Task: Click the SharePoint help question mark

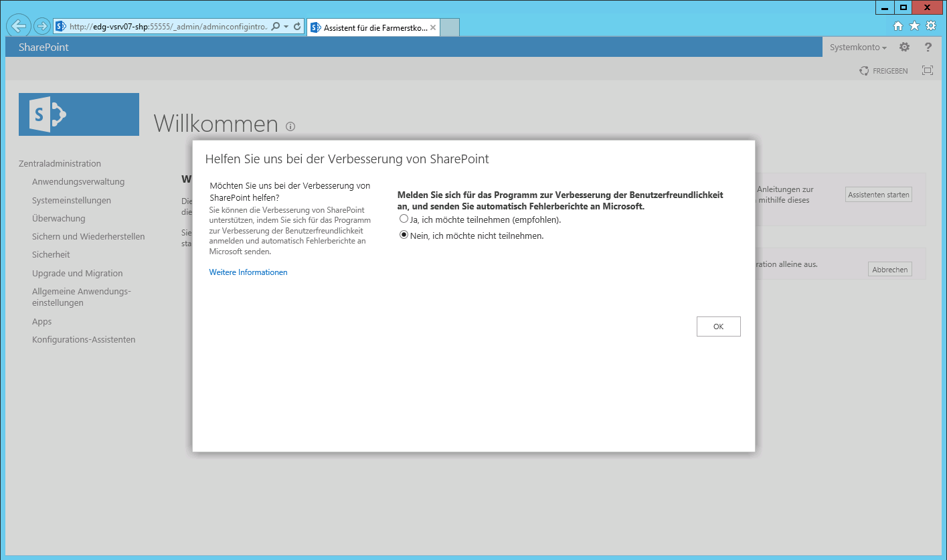Action: (928, 47)
